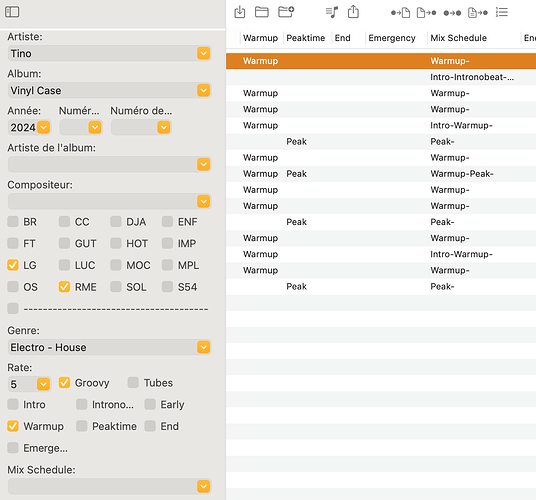Check the MOC checkbox
The height and width of the screenshot is (500, 536).
(116, 265)
